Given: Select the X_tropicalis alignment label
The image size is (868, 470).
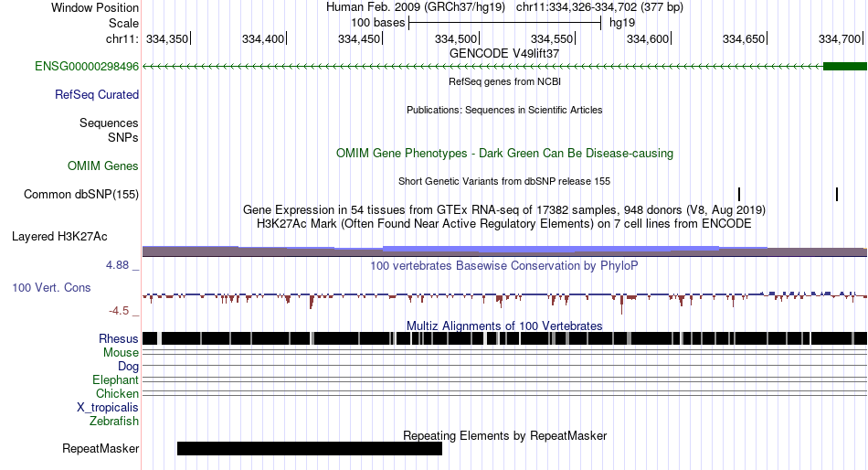Looking at the screenshot, I should (x=108, y=408).
